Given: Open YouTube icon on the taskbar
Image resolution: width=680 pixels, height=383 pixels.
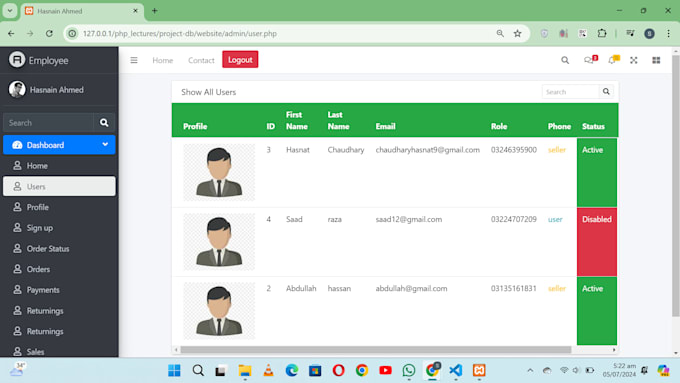Looking at the screenshot, I should click(x=385, y=370).
